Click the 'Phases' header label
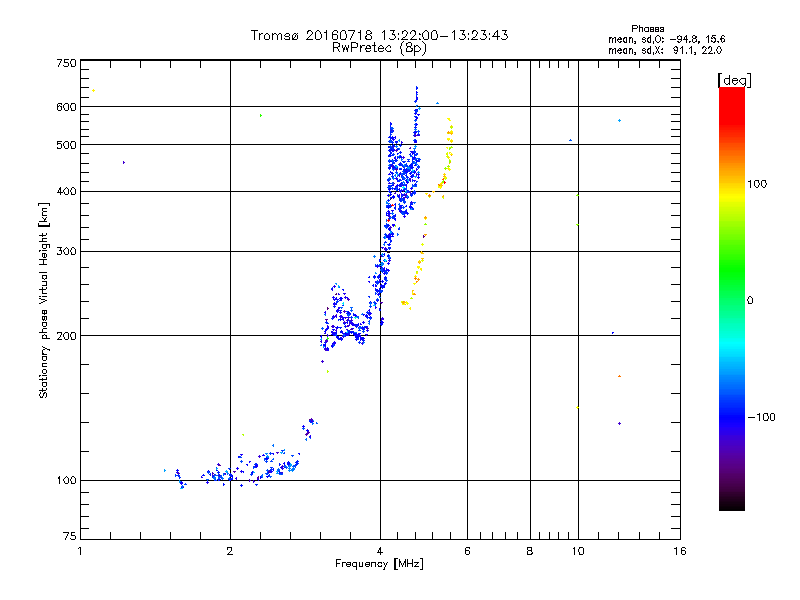The height and width of the screenshot is (600, 800). (x=647, y=29)
